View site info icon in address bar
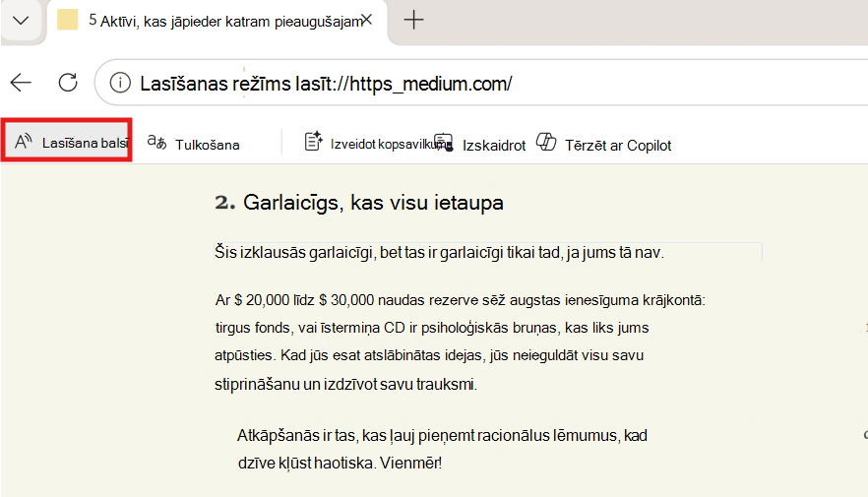 [120, 83]
